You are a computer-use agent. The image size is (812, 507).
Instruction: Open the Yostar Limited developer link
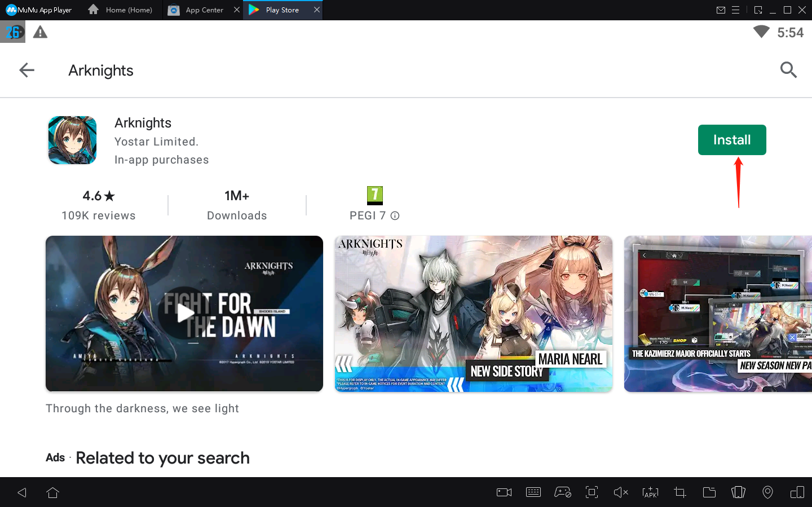[156, 142]
